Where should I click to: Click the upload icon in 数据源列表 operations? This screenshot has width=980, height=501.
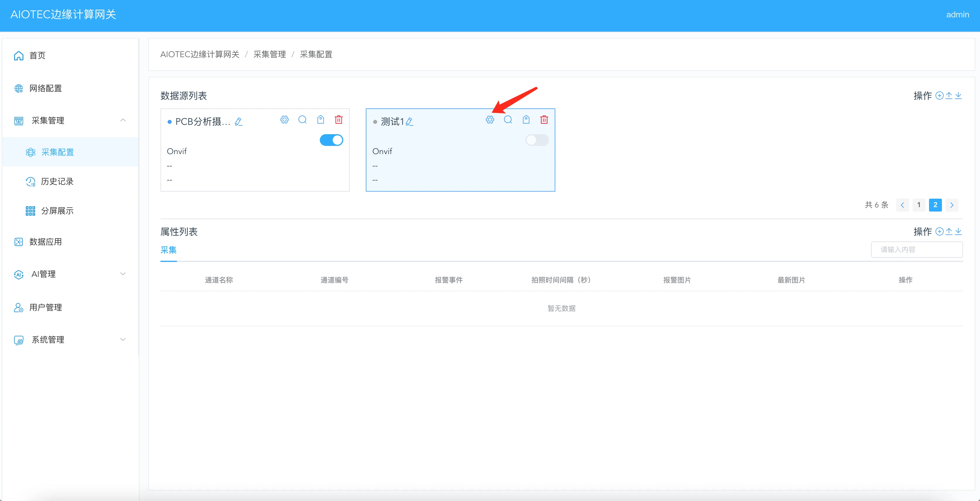point(949,96)
